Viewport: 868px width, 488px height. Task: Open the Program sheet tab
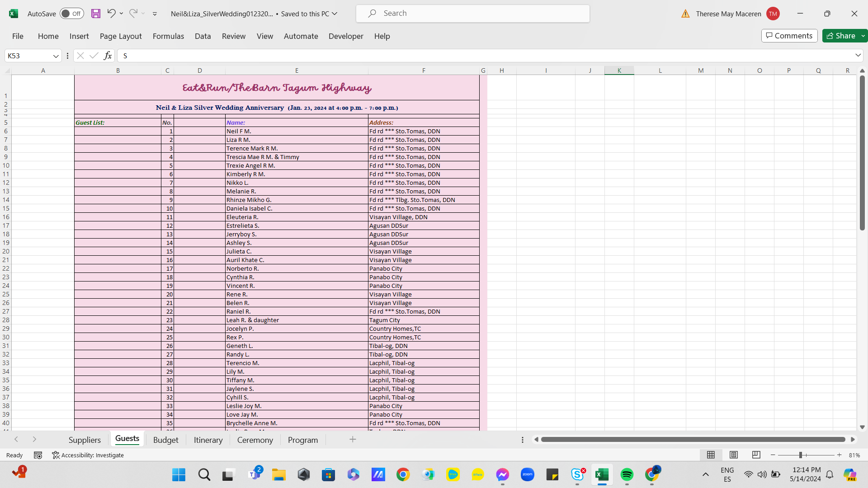[x=303, y=440]
